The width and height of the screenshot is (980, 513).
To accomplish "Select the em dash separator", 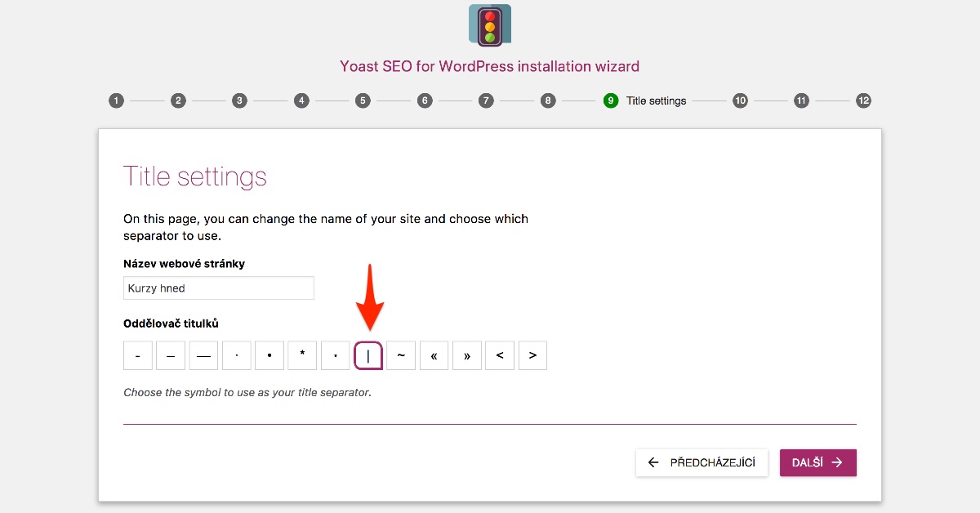I will pos(170,355).
